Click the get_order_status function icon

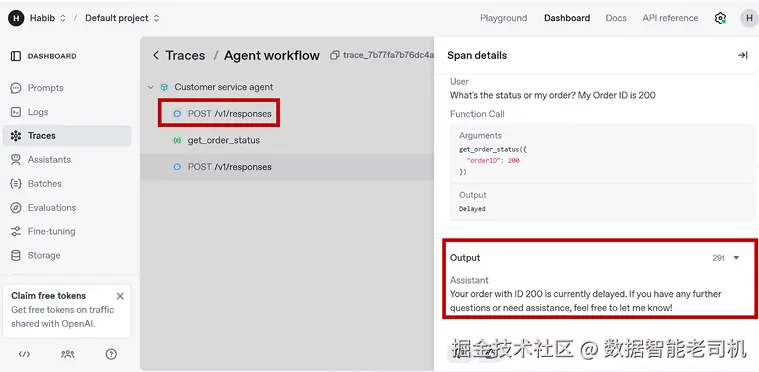[177, 140]
